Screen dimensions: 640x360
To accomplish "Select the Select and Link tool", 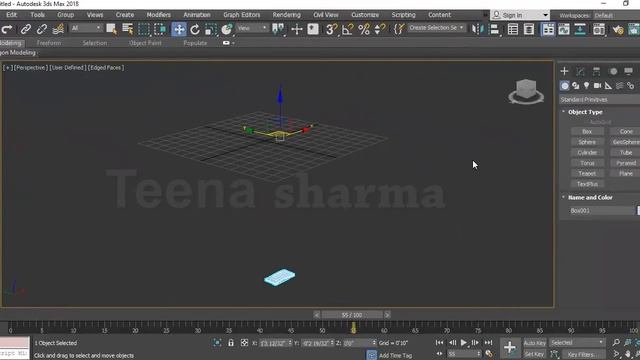I will 26,29.
